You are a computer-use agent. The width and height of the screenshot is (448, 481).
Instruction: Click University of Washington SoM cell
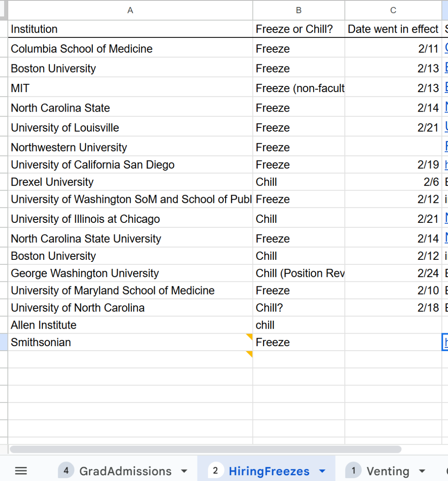click(130, 199)
